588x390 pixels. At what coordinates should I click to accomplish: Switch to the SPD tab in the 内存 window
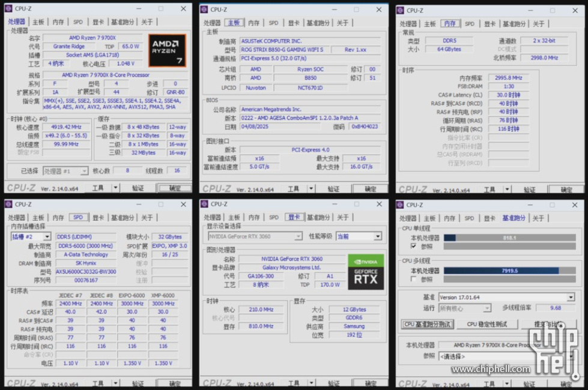tap(470, 23)
